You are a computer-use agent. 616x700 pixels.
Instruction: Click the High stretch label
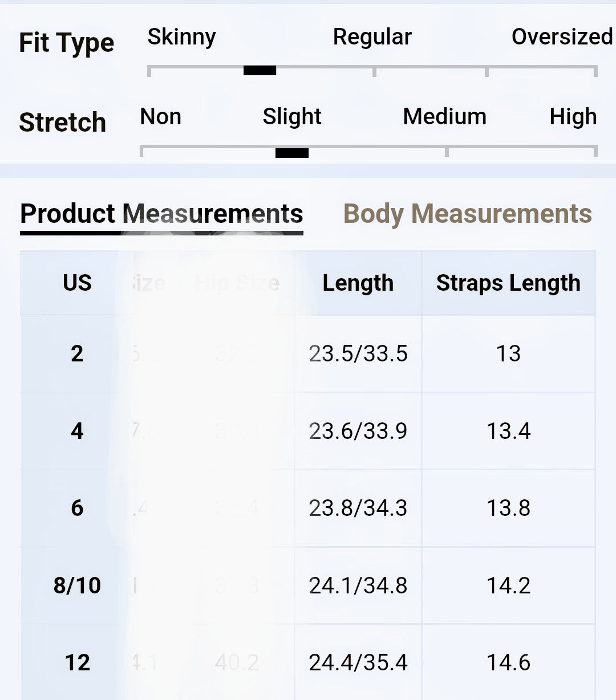pyautogui.click(x=573, y=117)
